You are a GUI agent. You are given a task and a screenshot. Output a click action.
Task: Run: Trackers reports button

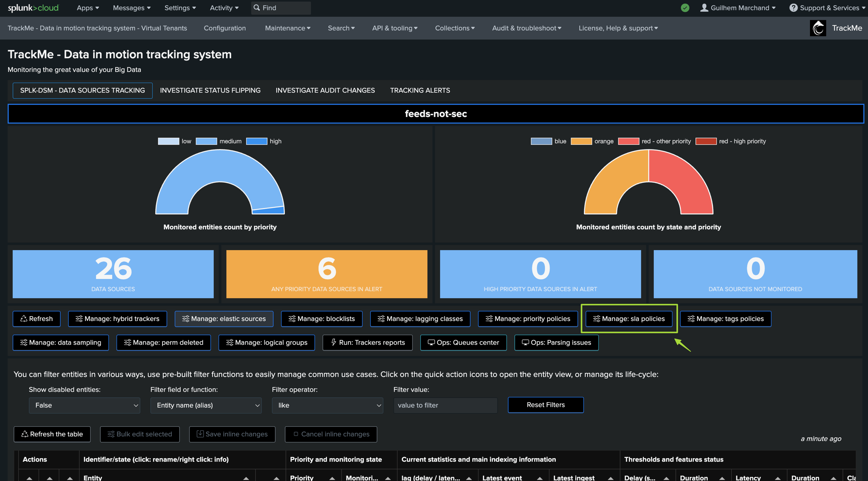click(368, 342)
